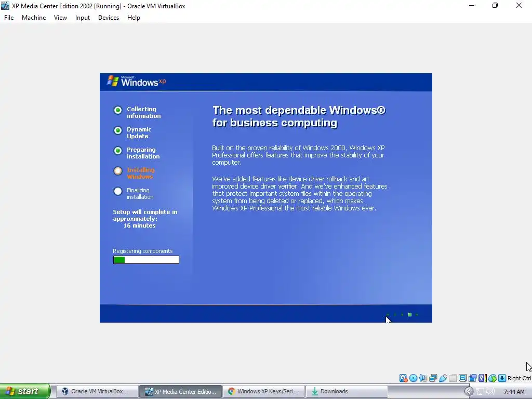Click the VirtualBox icon in the title bar

[5, 6]
